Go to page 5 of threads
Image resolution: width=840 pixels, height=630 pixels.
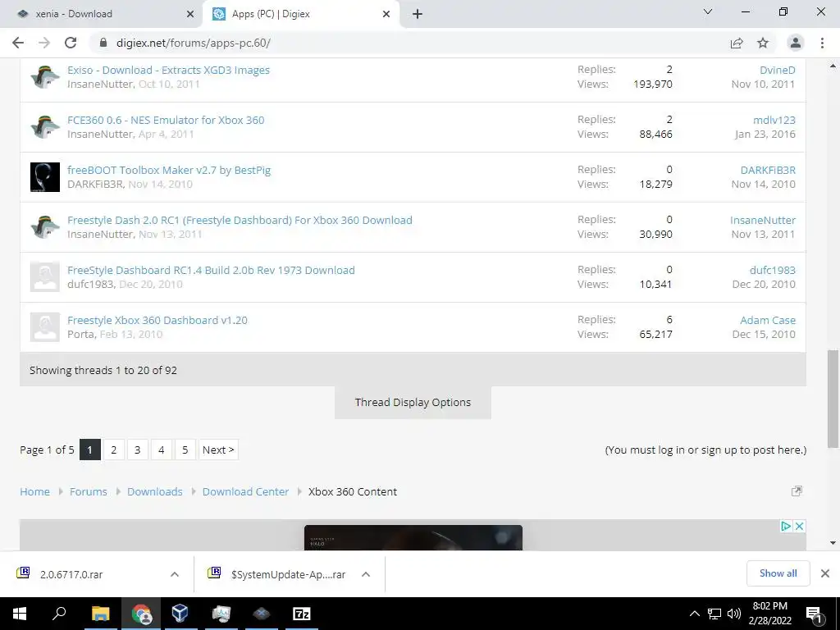click(185, 450)
